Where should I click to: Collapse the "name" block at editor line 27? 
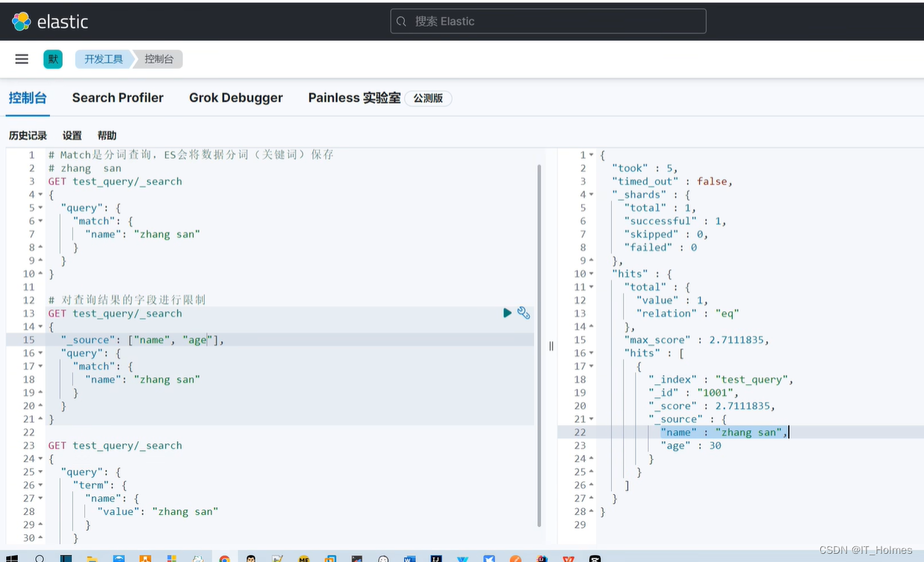(40, 499)
